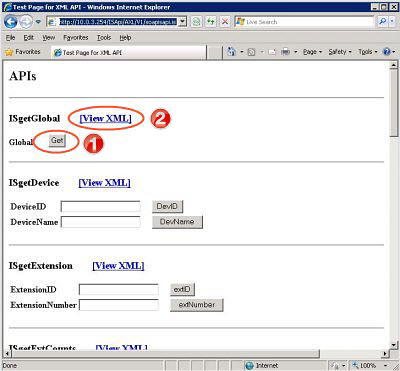Click the DeviceID input field
Screen dimensions: 400x371
pyautogui.click(x=100, y=206)
